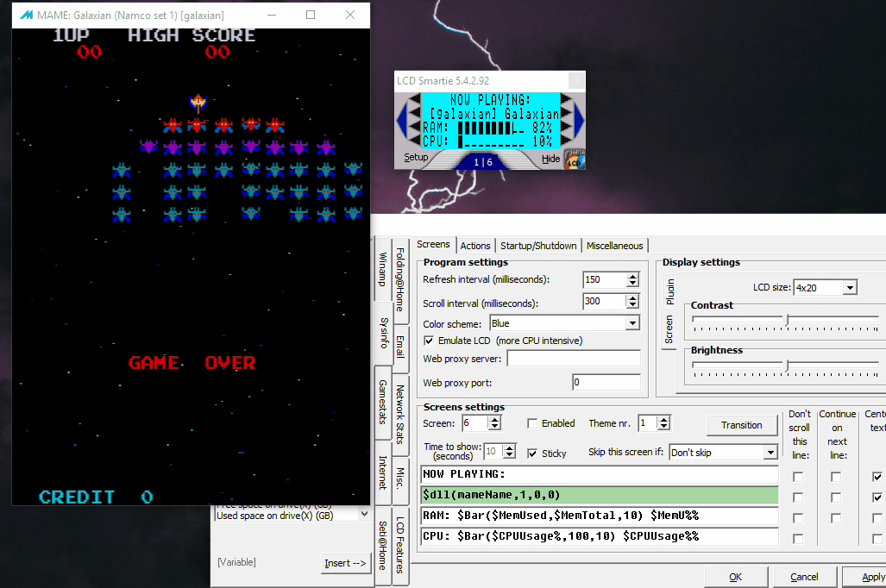Click the Transition button
Image resolution: width=886 pixels, height=588 pixels.
pos(741,425)
